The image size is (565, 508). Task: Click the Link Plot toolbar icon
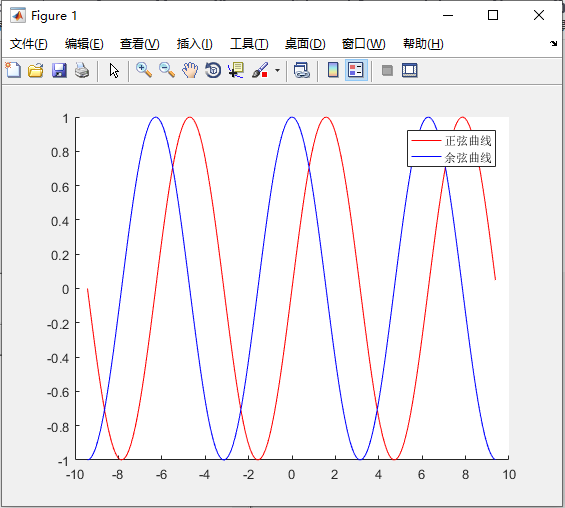point(302,70)
